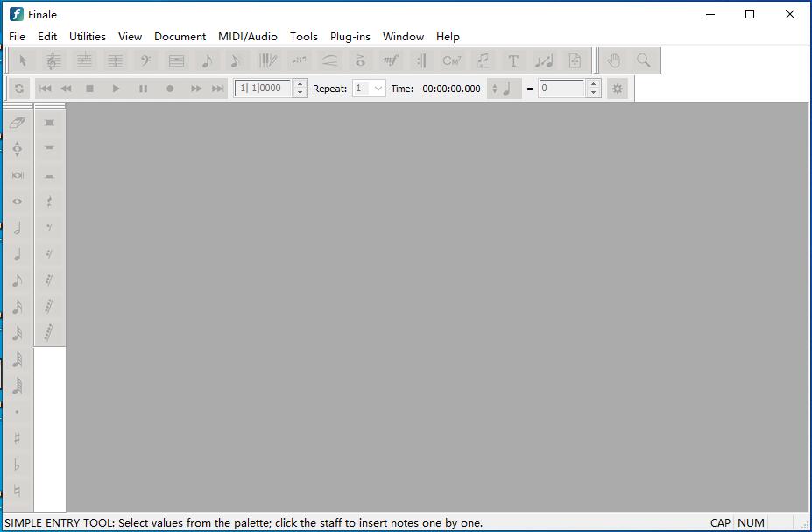The height and width of the screenshot is (532, 812).
Task: Pick the sixteenth note duration
Action: pos(18,307)
